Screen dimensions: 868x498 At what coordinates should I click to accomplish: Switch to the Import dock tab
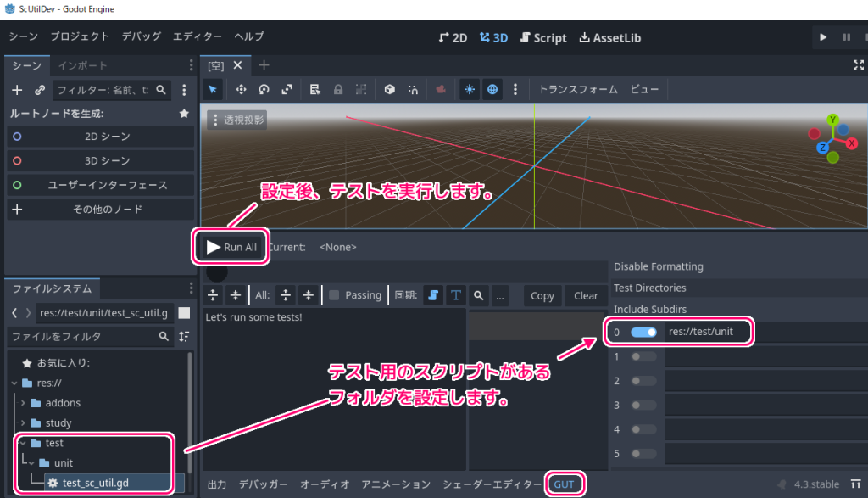tap(82, 65)
